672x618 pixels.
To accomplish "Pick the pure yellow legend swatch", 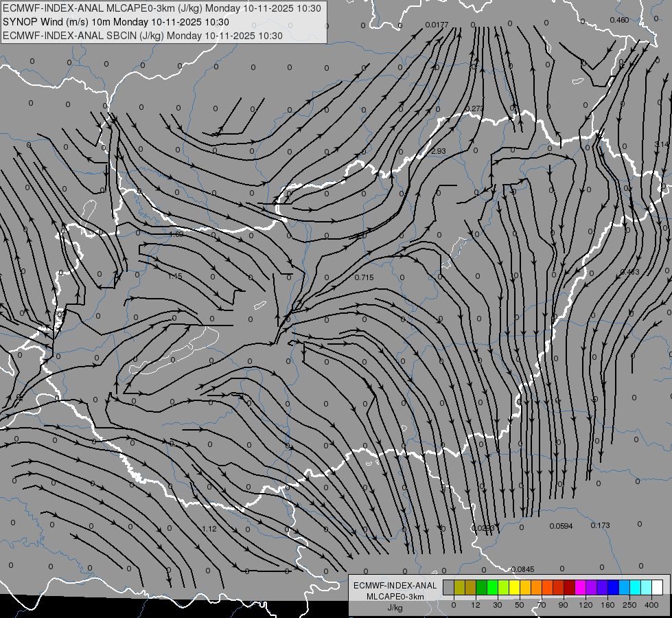I will 515,587.
